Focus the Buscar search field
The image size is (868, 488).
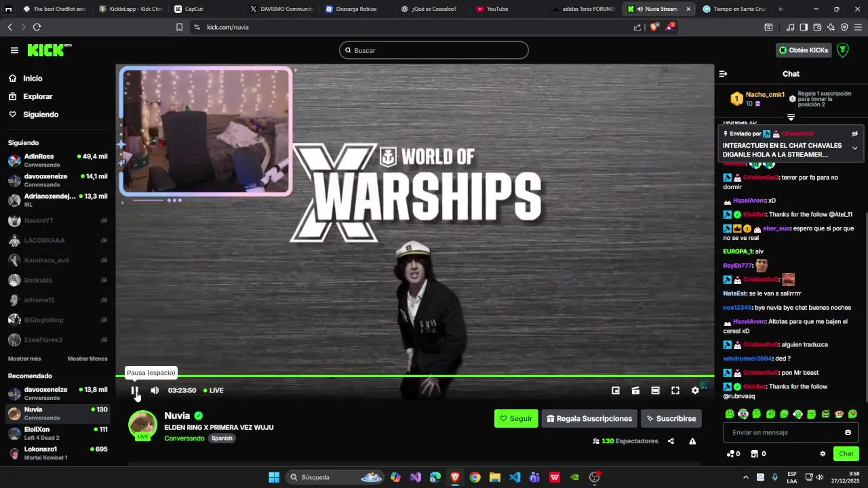tap(434, 50)
